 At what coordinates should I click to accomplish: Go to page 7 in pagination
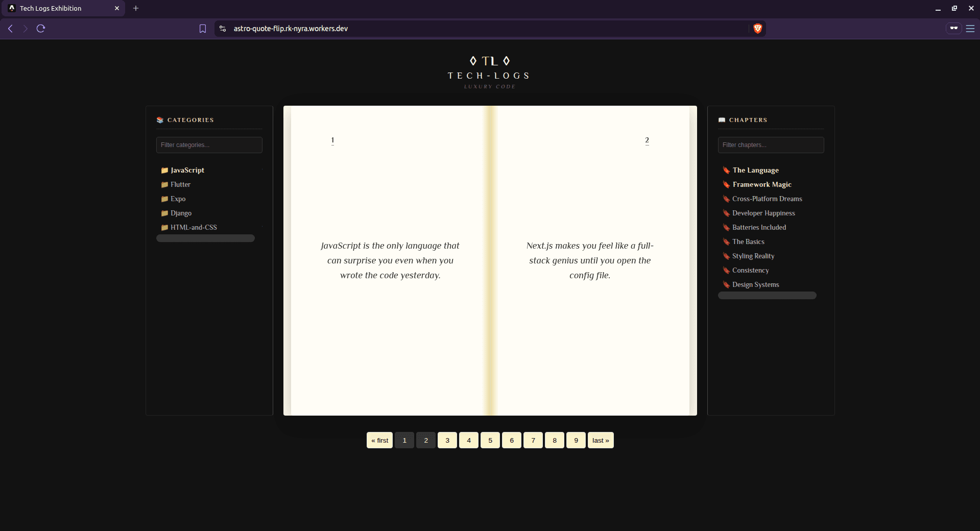pyautogui.click(x=533, y=440)
